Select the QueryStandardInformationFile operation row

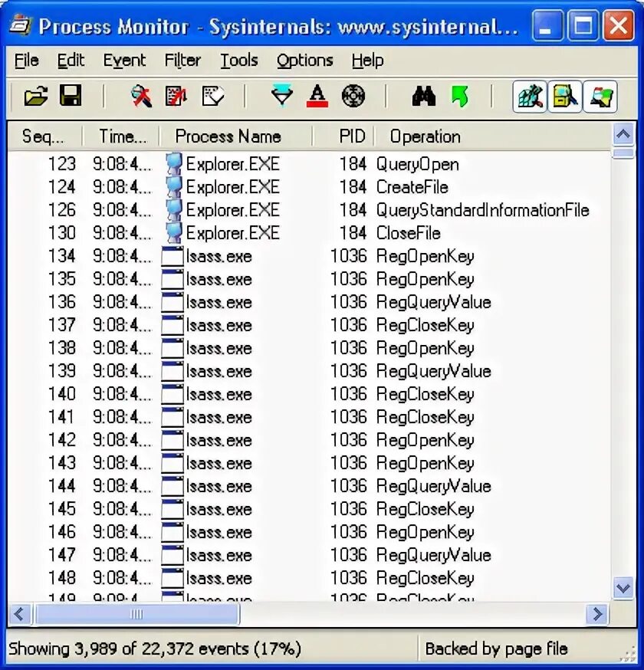[310, 210]
